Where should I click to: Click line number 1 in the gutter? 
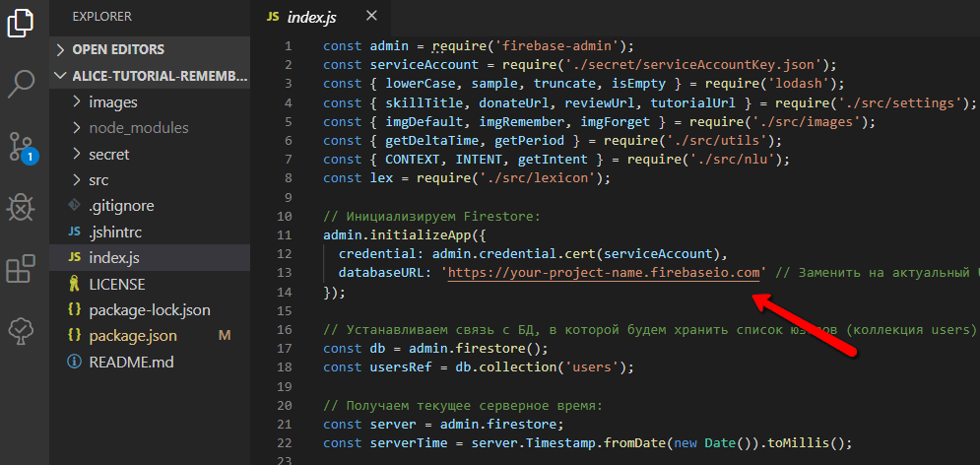click(288, 46)
